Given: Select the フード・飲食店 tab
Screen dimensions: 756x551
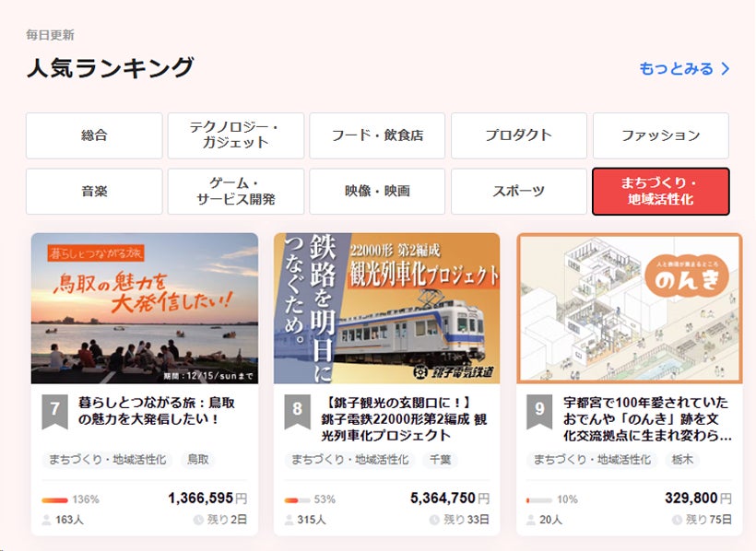Looking at the screenshot, I should [377, 135].
